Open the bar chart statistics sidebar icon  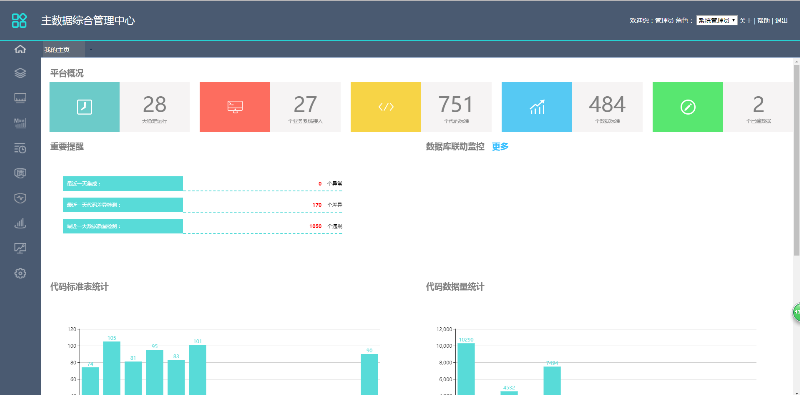[20, 223]
